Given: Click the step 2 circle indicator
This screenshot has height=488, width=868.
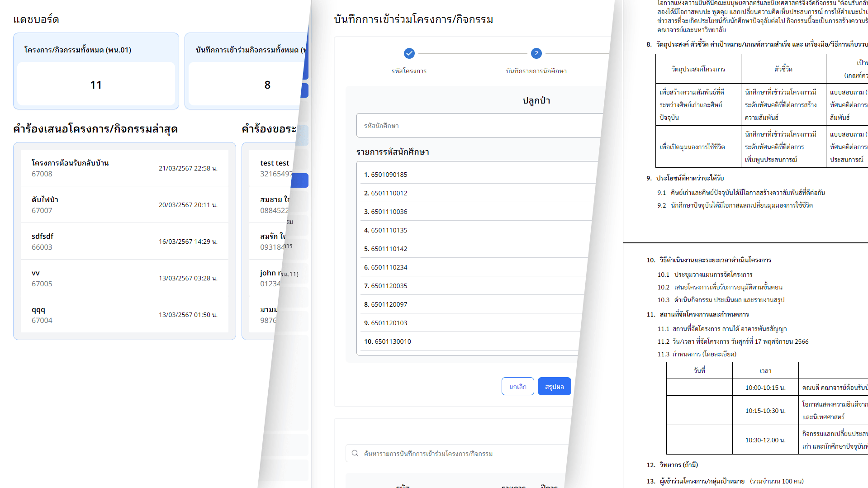Looking at the screenshot, I should coord(536,53).
